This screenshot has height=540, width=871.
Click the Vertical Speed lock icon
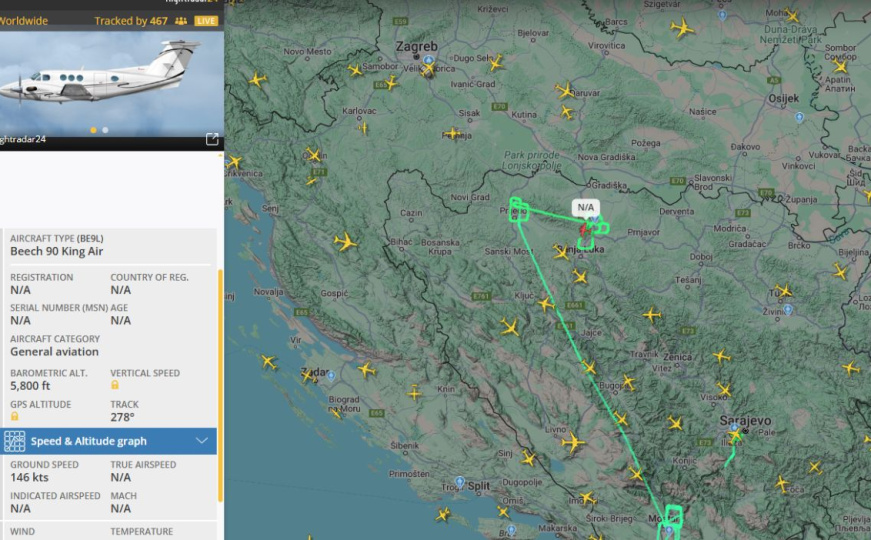point(115,385)
